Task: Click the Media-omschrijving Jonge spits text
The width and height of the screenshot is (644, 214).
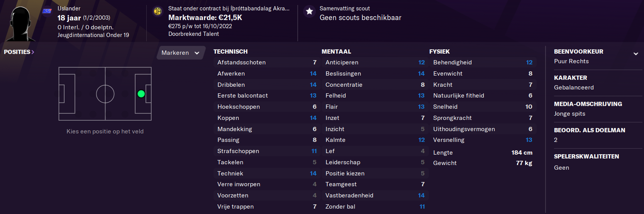Action: (x=569, y=114)
